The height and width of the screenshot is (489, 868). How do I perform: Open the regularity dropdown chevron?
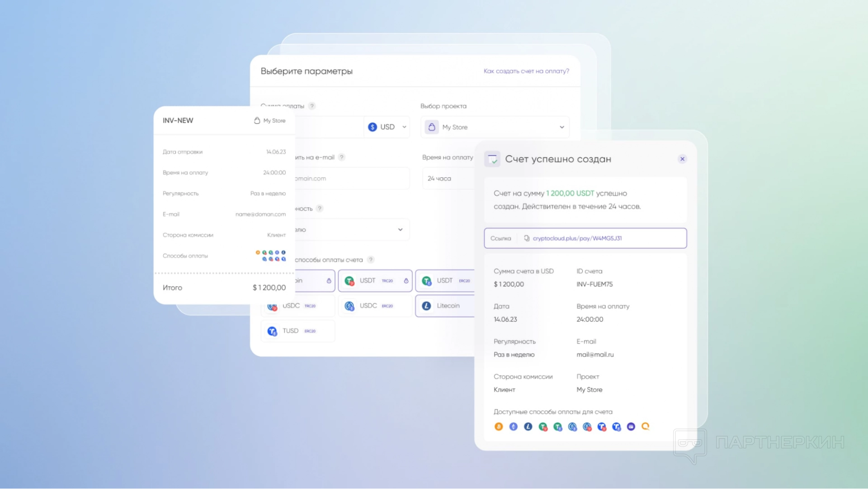point(400,230)
